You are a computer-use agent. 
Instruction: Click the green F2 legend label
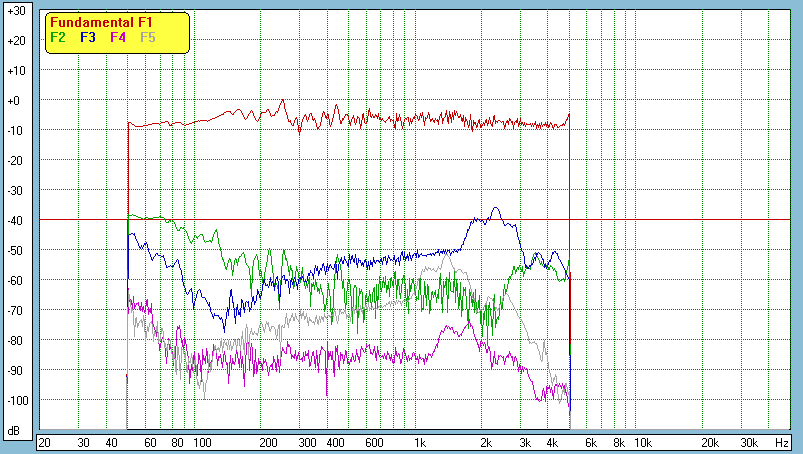(58, 37)
